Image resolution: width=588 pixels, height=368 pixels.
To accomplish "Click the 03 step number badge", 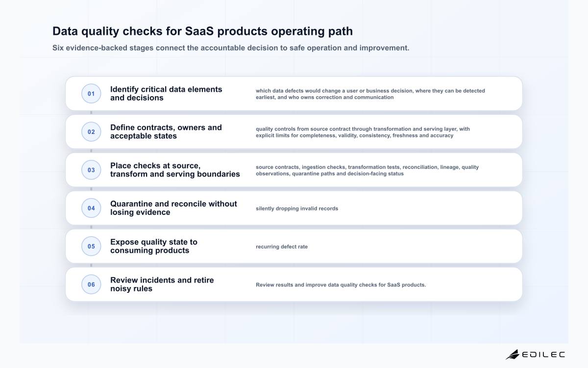I will [x=91, y=170].
